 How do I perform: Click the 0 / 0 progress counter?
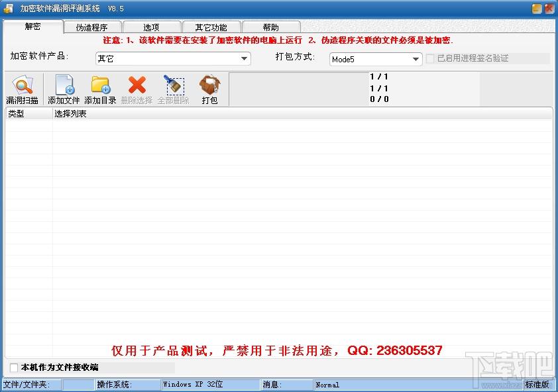click(379, 99)
